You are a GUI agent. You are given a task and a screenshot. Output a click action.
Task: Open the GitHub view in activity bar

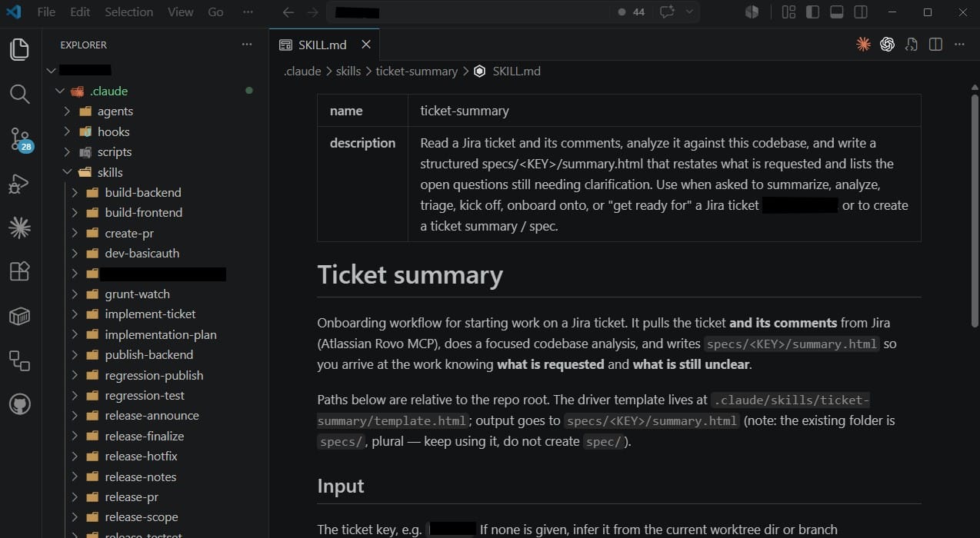click(19, 404)
